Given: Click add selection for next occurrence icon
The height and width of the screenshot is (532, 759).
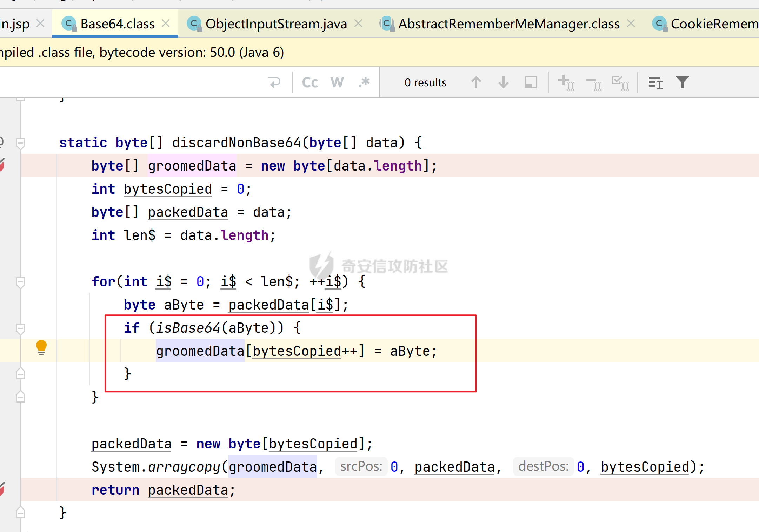Looking at the screenshot, I should point(566,82).
